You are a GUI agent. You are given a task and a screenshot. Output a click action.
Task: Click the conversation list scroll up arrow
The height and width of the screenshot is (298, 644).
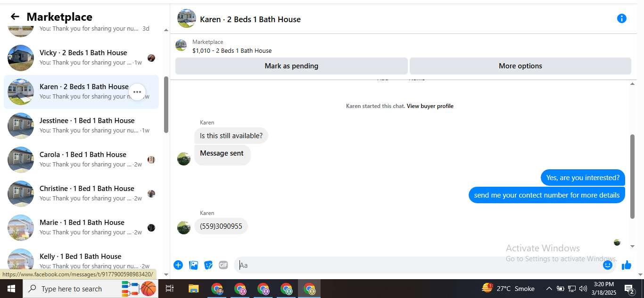click(166, 30)
